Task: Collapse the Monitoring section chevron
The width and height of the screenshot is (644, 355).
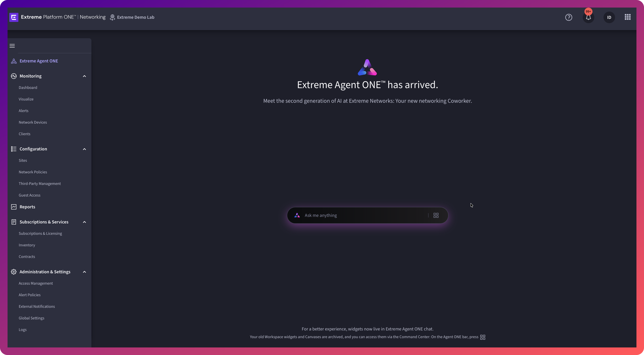Action: click(84, 76)
